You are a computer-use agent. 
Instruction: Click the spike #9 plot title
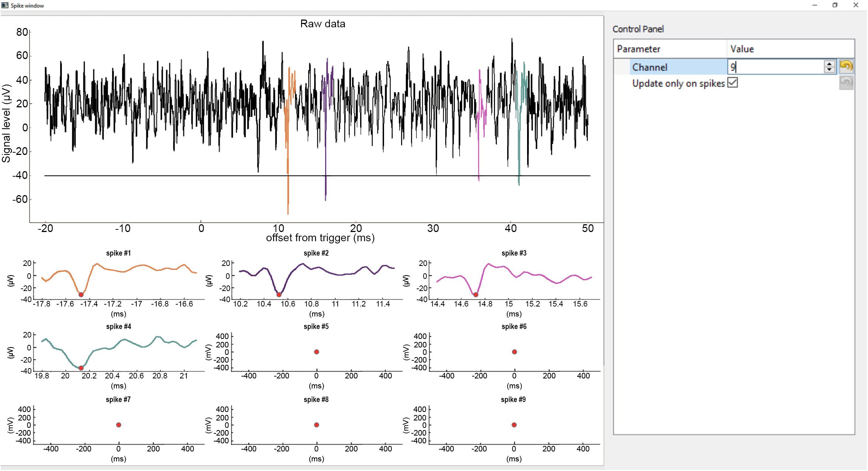(x=513, y=399)
